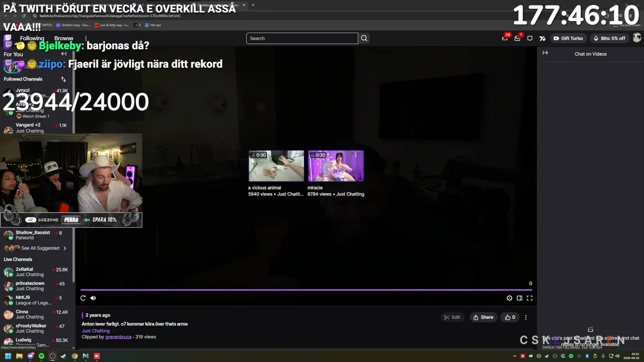This screenshot has width=644, height=362.
Task: Open Shallow_Bassist Palworld channel
Action: click(x=37, y=235)
